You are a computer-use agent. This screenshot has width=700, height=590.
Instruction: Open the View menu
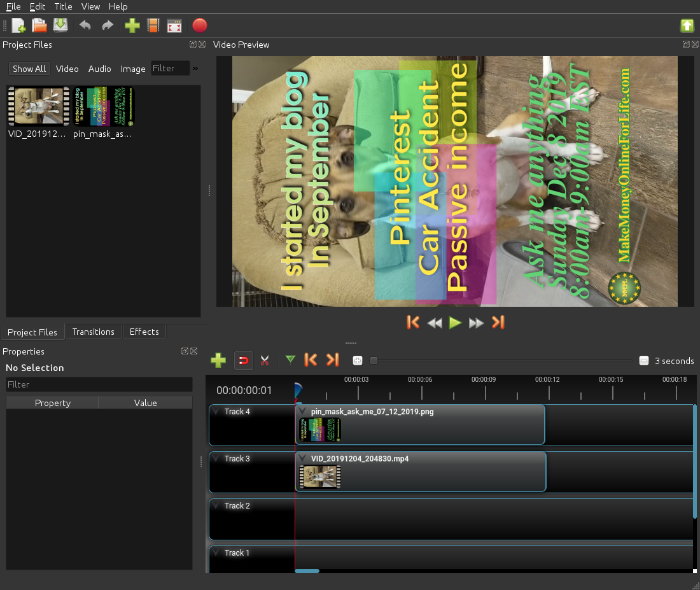tap(90, 6)
